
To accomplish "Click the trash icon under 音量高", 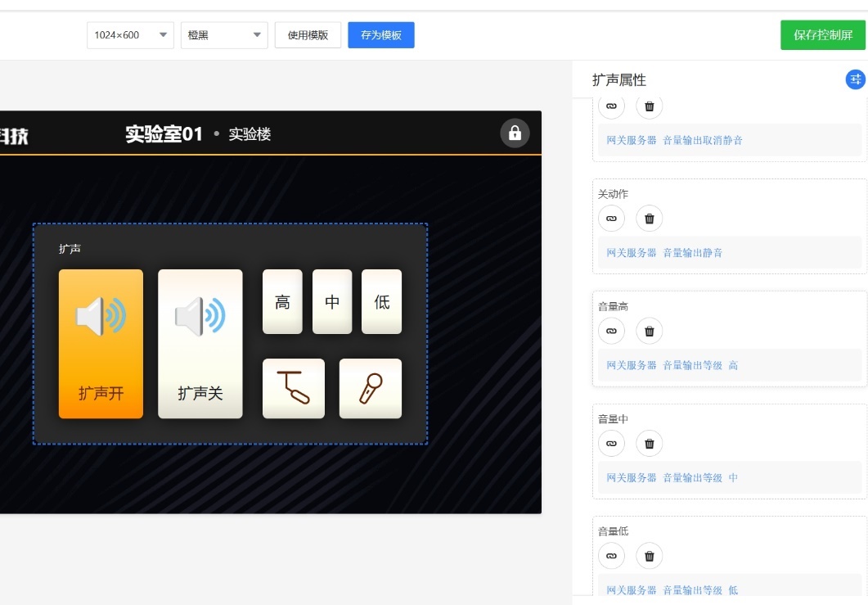I will coord(650,331).
